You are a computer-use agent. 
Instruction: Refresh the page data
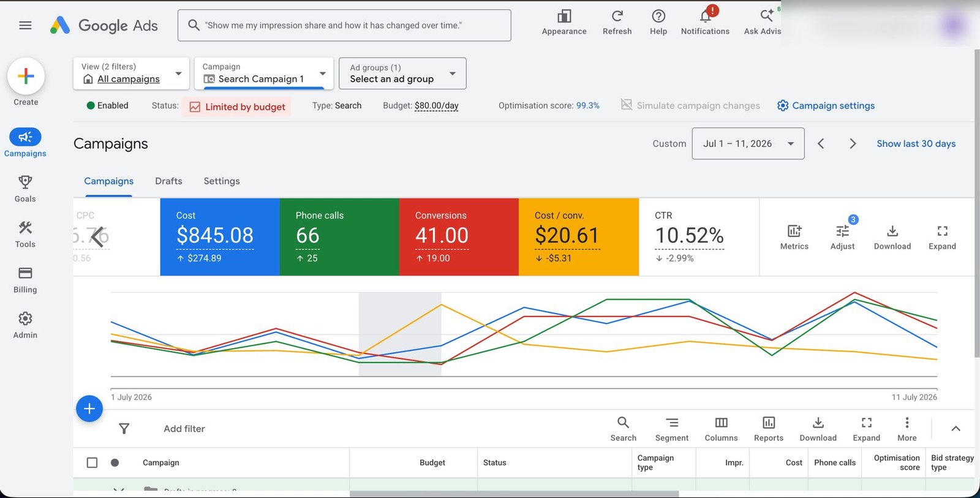click(617, 22)
